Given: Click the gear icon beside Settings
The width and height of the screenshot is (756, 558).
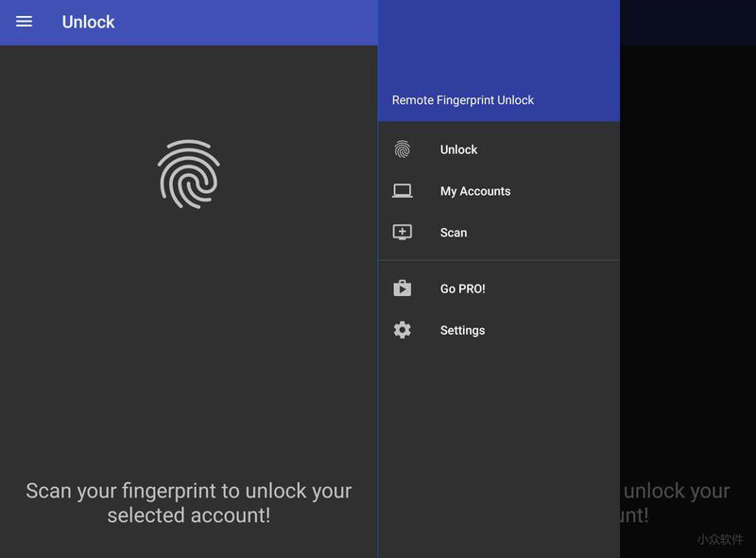Looking at the screenshot, I should (403, 330).
